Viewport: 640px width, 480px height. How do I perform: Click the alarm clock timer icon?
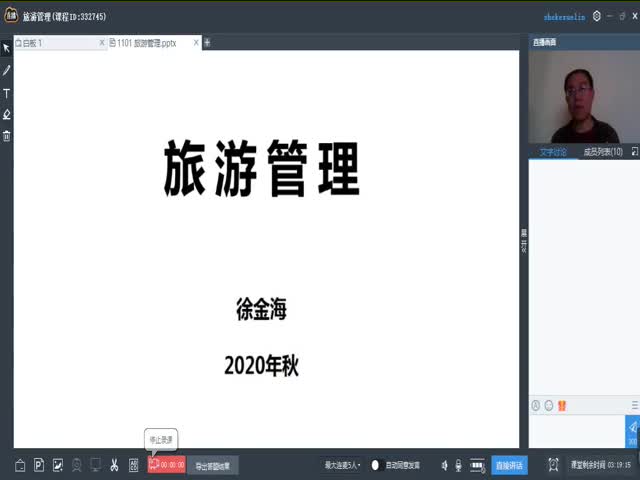[553, 464]
